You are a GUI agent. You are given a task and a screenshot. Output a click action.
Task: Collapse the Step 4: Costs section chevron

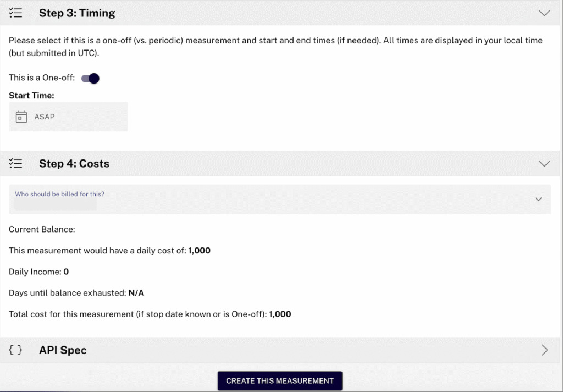tap(544, 164)
